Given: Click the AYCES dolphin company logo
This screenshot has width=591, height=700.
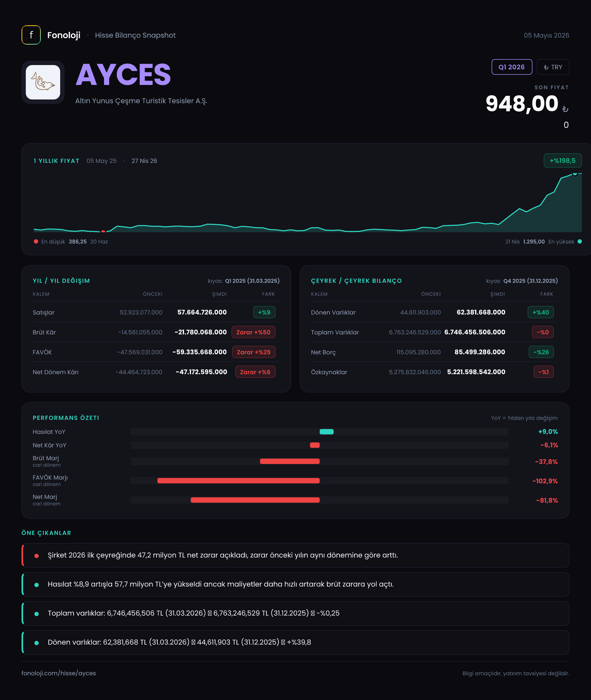Looking at the screenshot, I should click(x=43, y=82).
